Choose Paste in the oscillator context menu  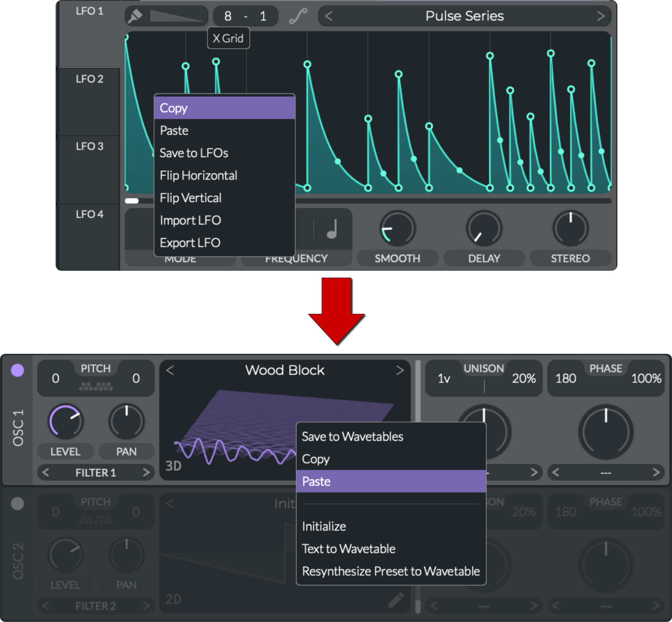coord(391,481)
